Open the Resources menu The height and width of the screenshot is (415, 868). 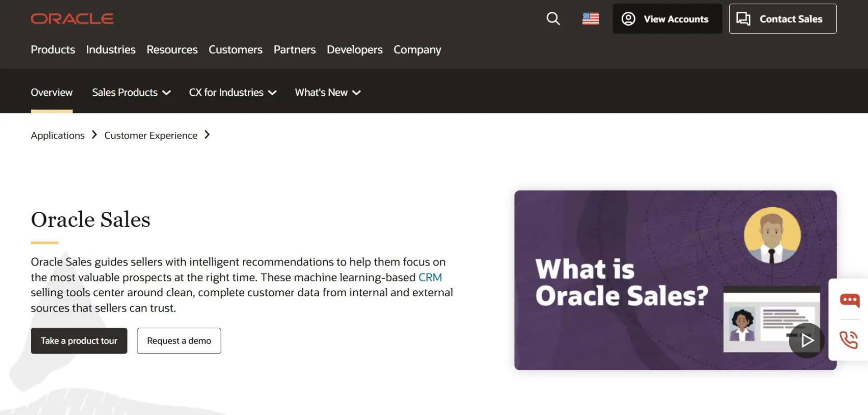[172, 50]
